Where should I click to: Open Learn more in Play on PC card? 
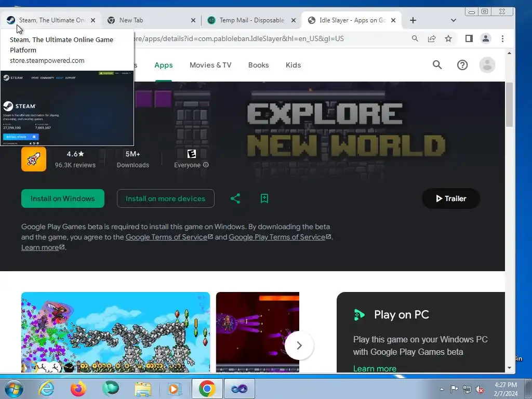(375, 368)
